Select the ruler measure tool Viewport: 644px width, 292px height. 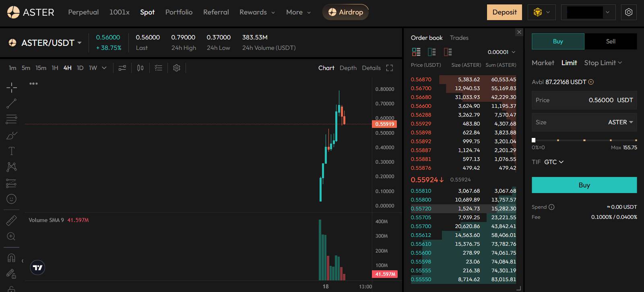(x=12, y=220)
